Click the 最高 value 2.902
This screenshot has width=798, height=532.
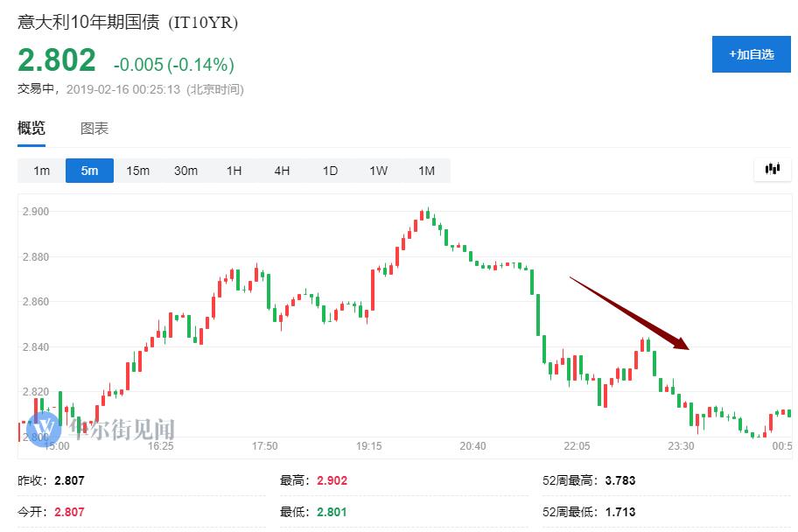pos(333,480)
